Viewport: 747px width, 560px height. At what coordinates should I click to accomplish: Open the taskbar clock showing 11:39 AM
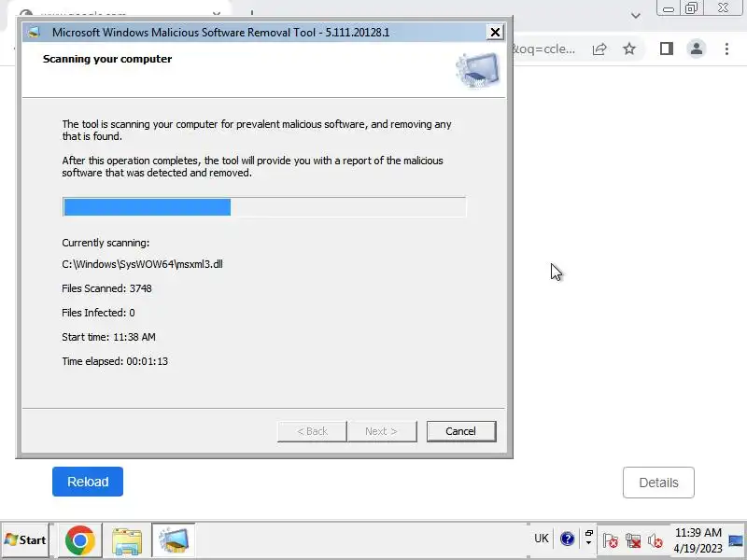pos(698,540)
